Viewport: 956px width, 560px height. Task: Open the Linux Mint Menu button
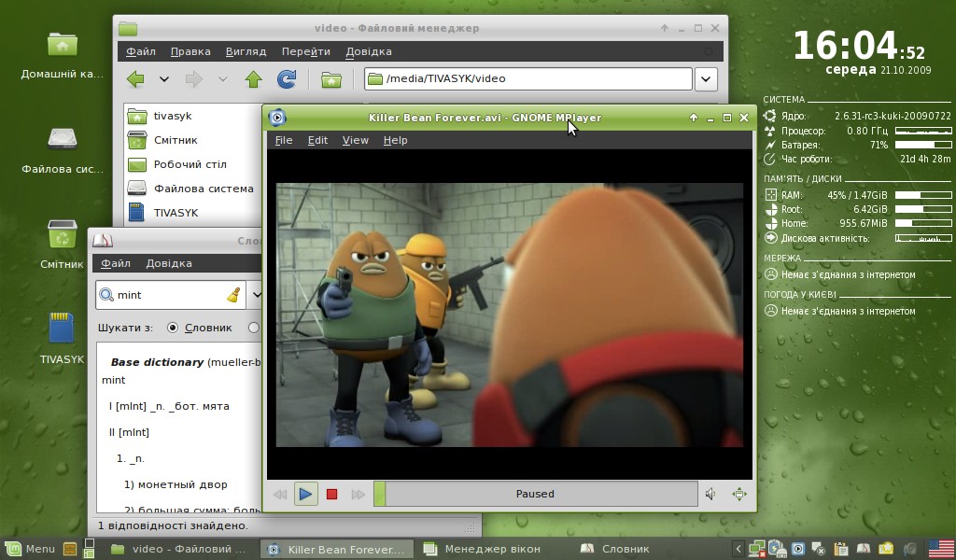pyautogui.click(x=31, y=549)
